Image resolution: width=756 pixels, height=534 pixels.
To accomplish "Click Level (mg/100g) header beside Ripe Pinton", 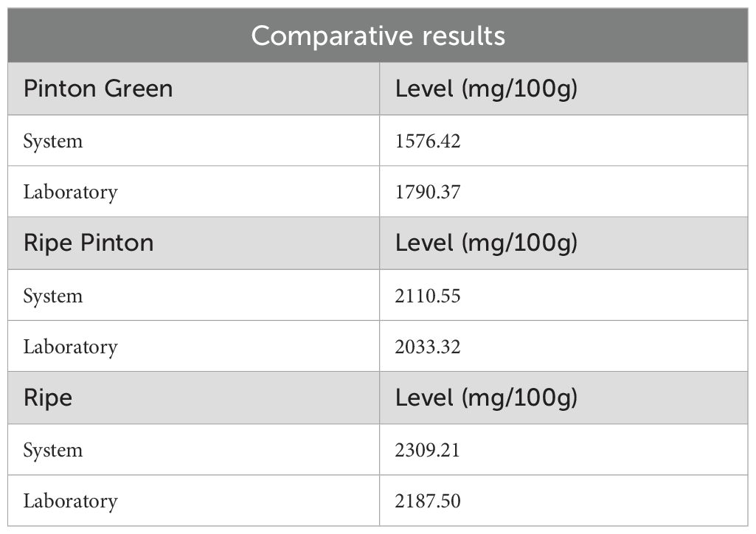I will point(486,243).
